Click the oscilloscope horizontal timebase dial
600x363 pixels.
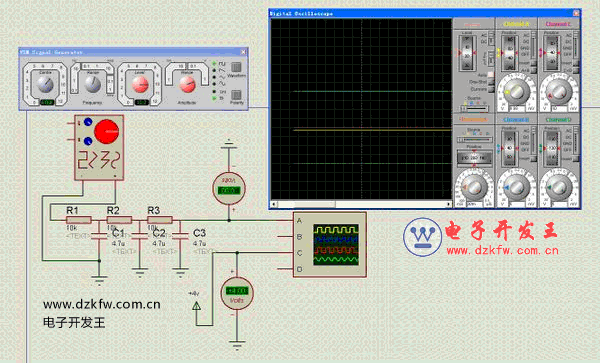click(x=474, y=187)
